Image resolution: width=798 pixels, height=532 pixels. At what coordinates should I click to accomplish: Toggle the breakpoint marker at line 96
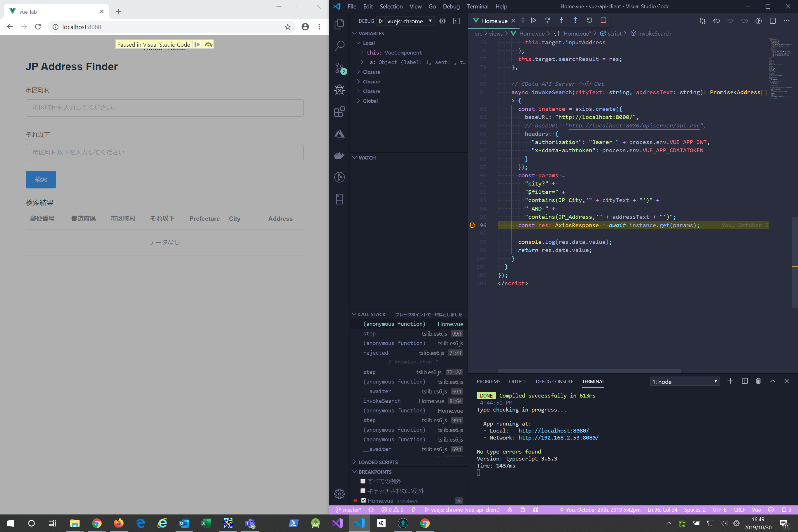click(472, 225)
